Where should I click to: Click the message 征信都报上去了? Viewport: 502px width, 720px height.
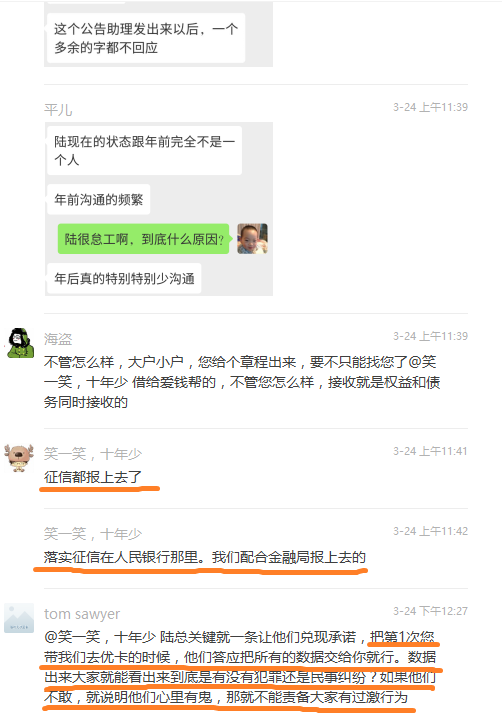[93, 477]
